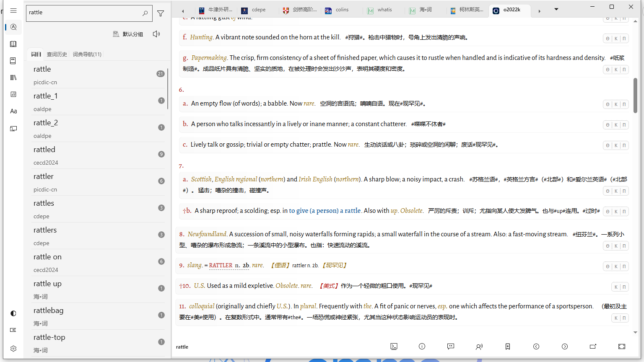Click the icon above the settings gear

pos(13,330)
